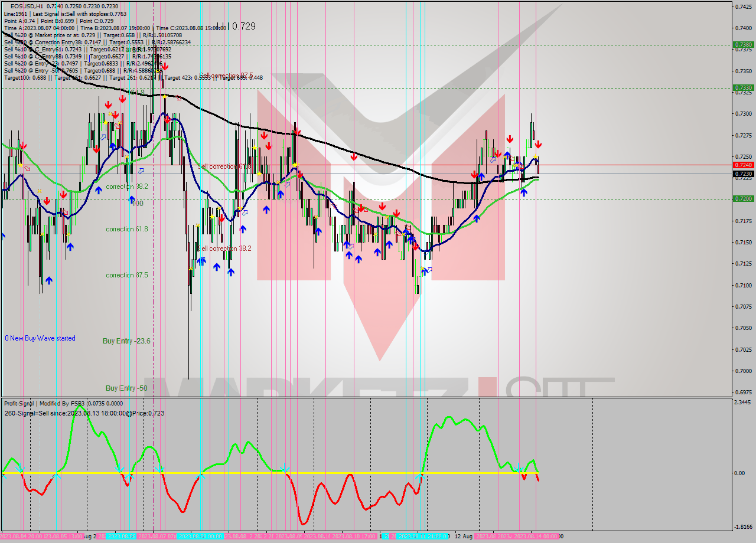Click the green 0.7200 price level tag
The image size is (756, 543).
743,199
